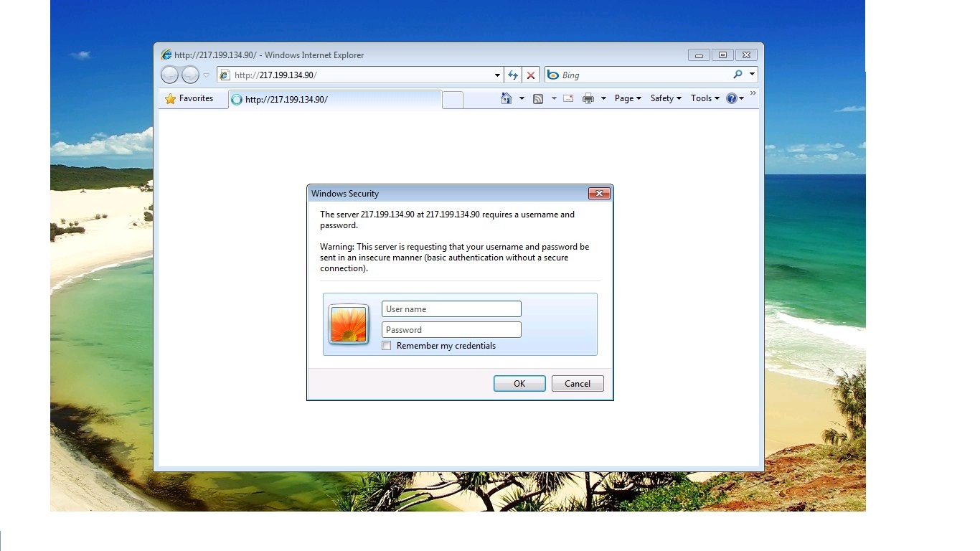Open the recent pages dropdown arrow
The height and width of the screenshot is (551, 980).
click(x=207, y=75)
